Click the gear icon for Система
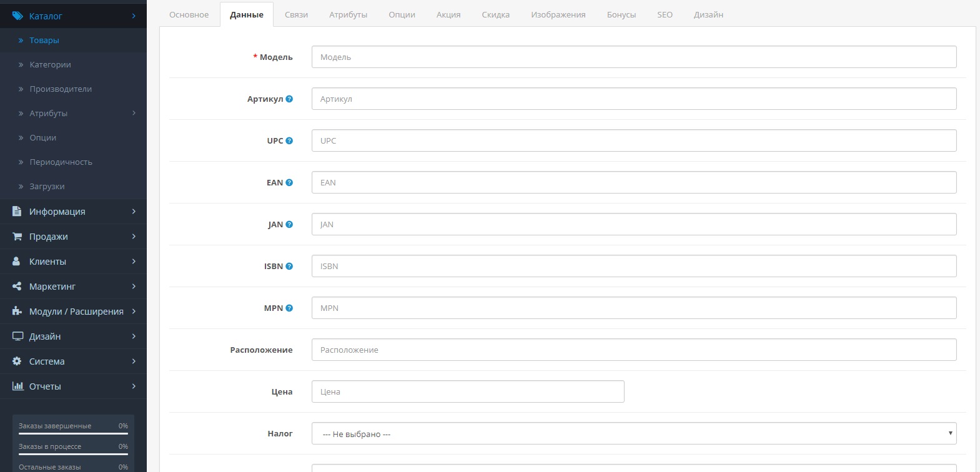Screen dimensions: 980x472 tap(17, 361)
